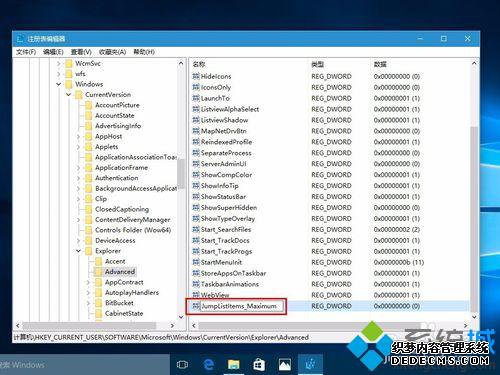Image resolution: width=500 pixels, height=375 pixels.
Task: Open the 编辑(E) menu
Action: pyautogui.click(x=53, y=52)
